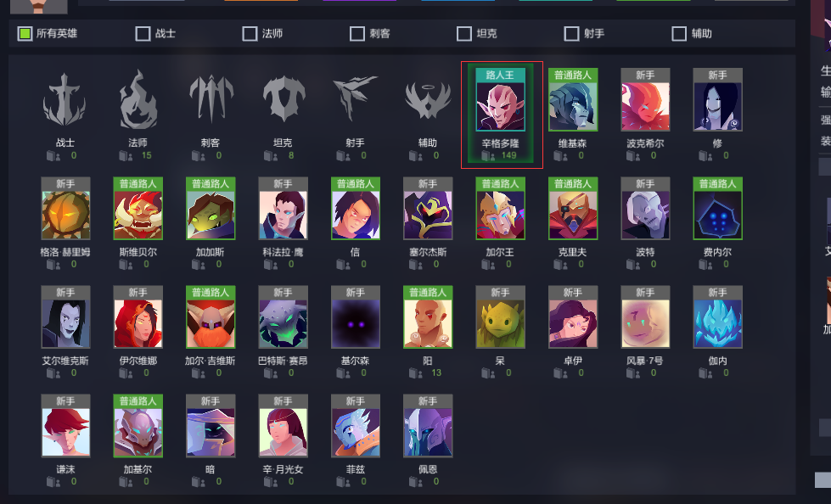Select the 射手 marksman class icon
The height and width of the screenshot is (504, 831).
click(x=355, y=98)
